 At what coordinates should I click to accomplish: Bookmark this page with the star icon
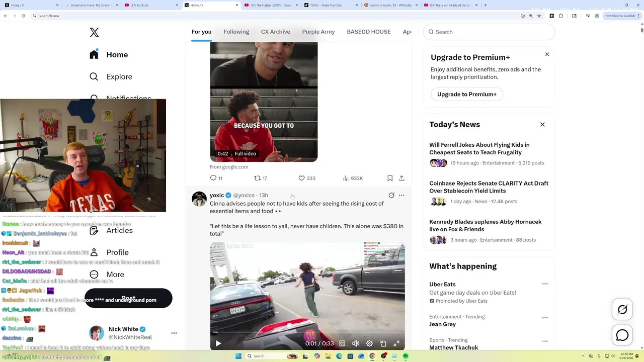click(539, 16)
